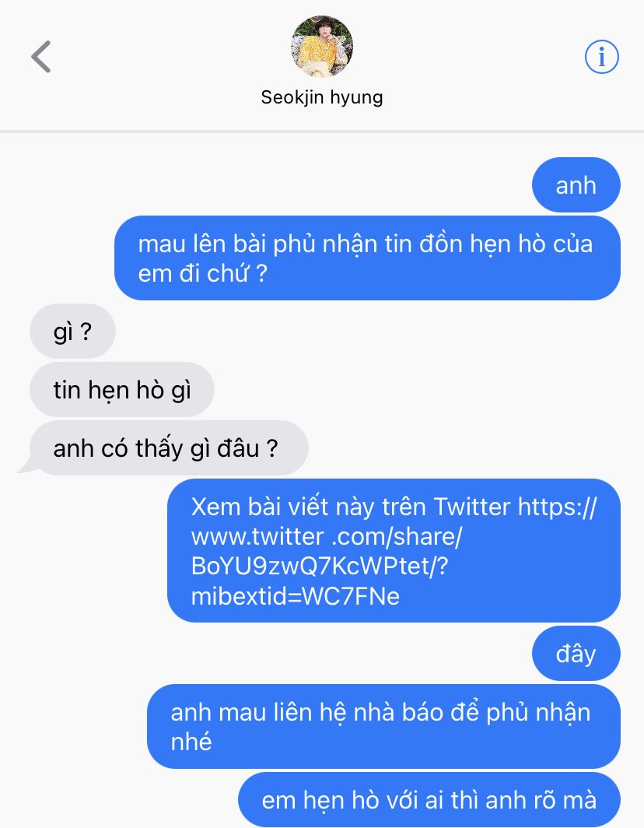Open conversation info via the i icon

click(x=601, y=57)
